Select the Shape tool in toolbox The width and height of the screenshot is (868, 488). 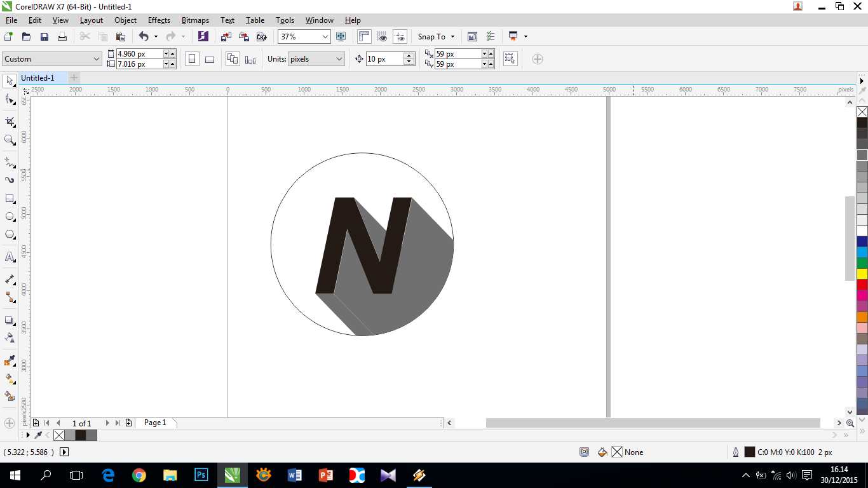tap(10, 99)
